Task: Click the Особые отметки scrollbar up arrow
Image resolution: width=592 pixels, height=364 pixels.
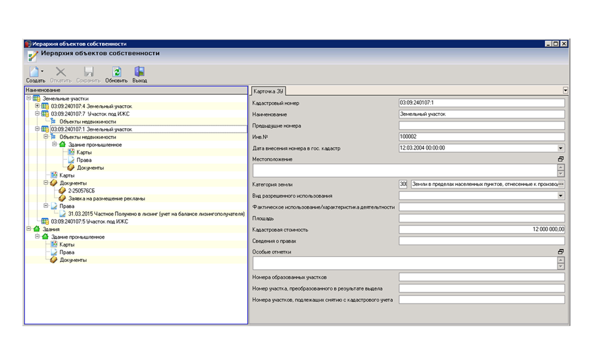Action: coord(561,260)
